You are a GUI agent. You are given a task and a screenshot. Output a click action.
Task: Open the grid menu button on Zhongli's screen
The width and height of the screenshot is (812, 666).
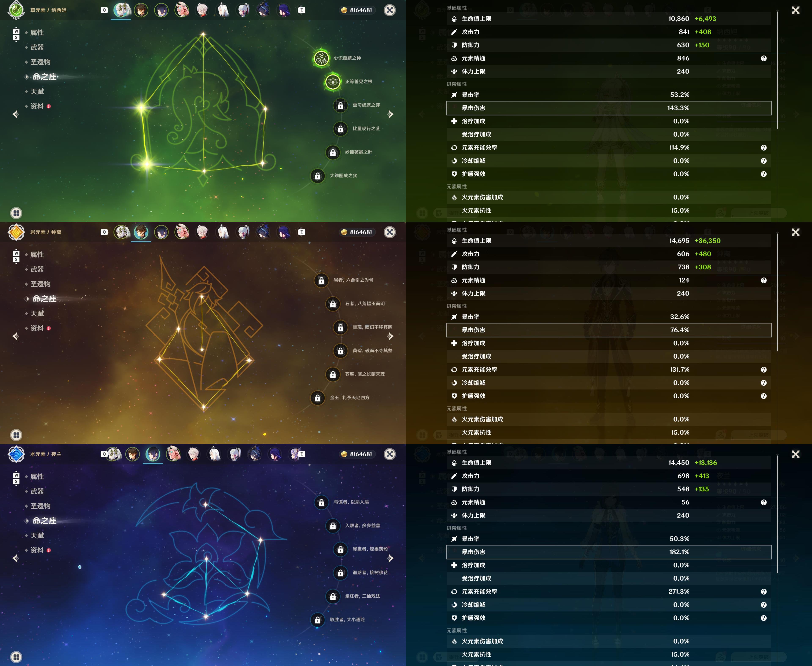[16, 435]
